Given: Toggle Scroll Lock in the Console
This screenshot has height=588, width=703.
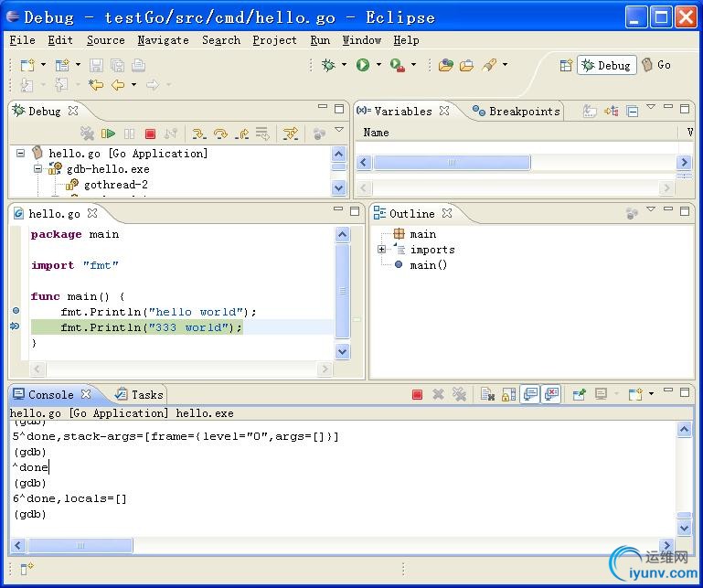Looking at the screenshot, I should click(x=509, y=395).
